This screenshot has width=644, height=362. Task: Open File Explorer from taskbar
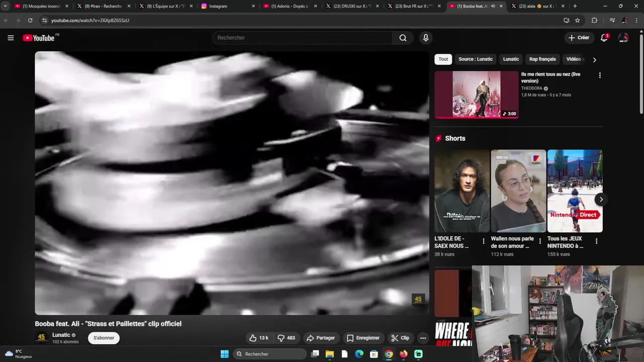330,354
